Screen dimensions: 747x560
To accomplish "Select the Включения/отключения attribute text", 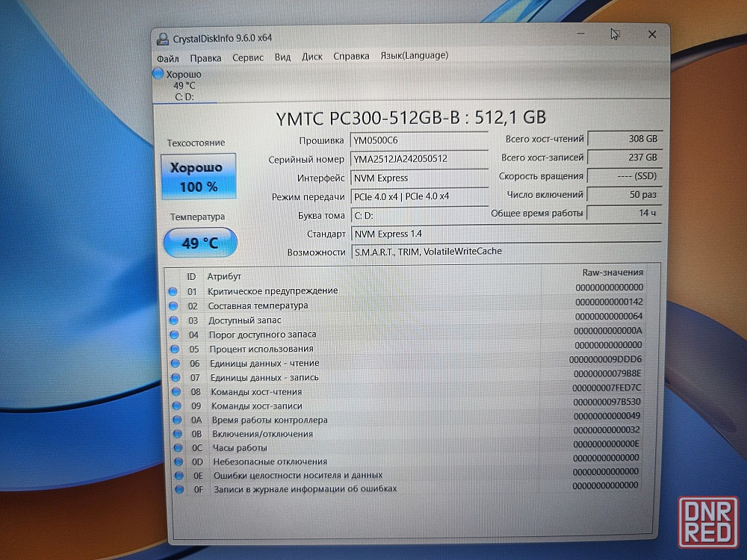I will coord(262,434).
